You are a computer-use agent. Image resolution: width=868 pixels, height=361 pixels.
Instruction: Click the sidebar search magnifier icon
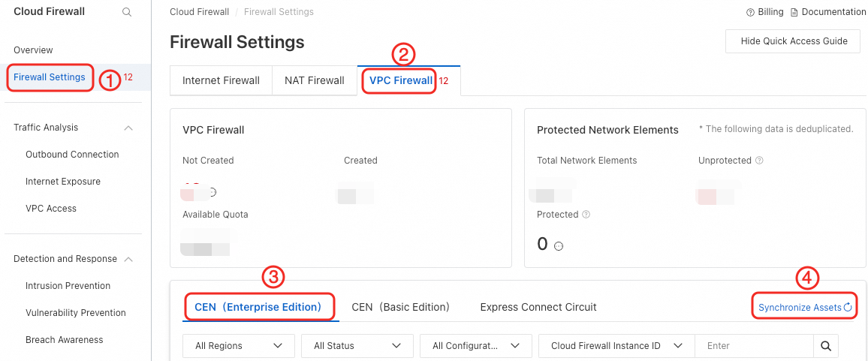point(127,12)
